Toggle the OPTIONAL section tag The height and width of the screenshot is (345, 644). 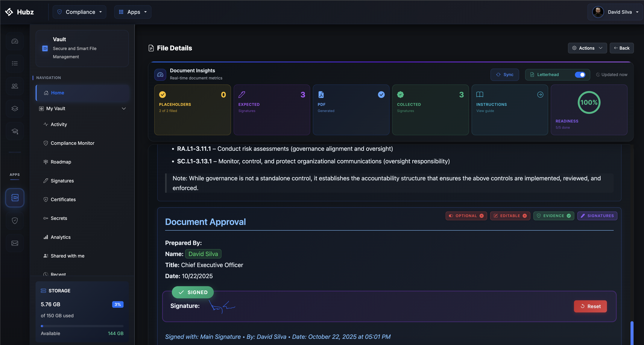click(466, 216)
